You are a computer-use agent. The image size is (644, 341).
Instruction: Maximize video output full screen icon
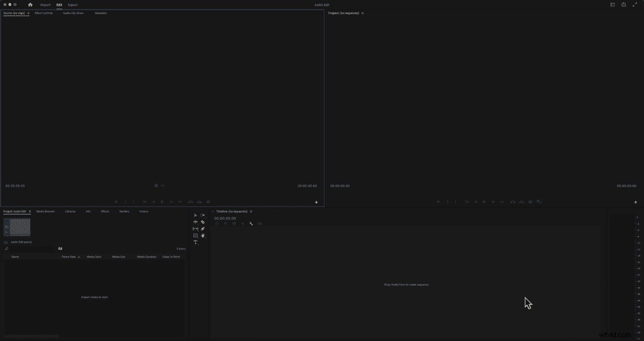pyautogui.click(x=634, y=5)
